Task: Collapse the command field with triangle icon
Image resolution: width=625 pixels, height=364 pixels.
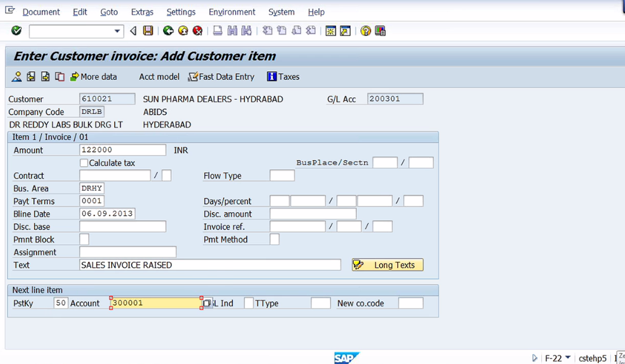Action: pyautogui.click(x=133, y=30)
